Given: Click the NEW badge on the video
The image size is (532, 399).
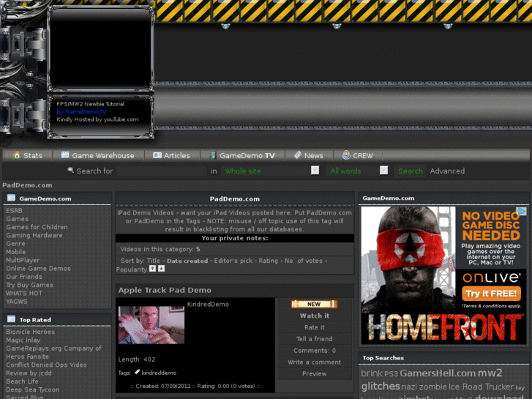Looking at the screenshot, I should click(314, 304).
